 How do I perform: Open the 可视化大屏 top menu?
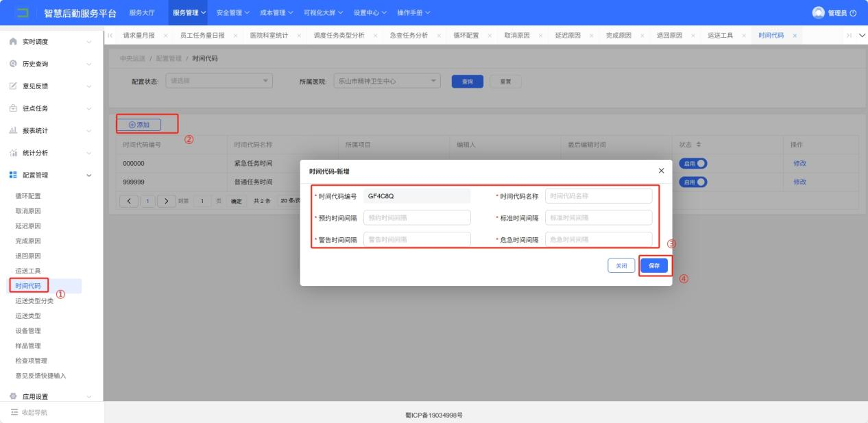point(324,13)
